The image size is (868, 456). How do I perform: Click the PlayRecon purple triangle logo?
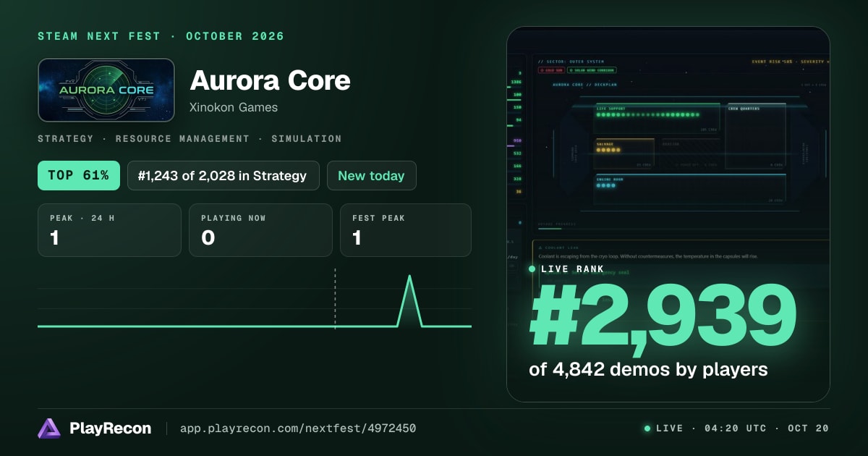[x=49, y=428]
